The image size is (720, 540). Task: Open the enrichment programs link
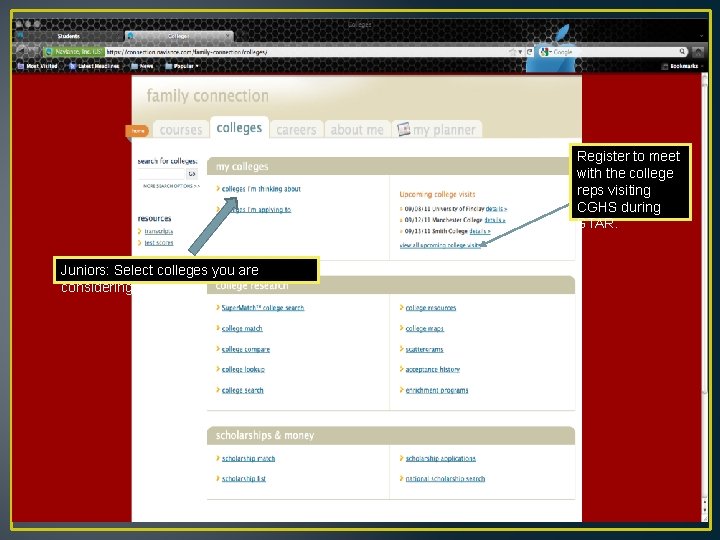[x=437, y=390]
